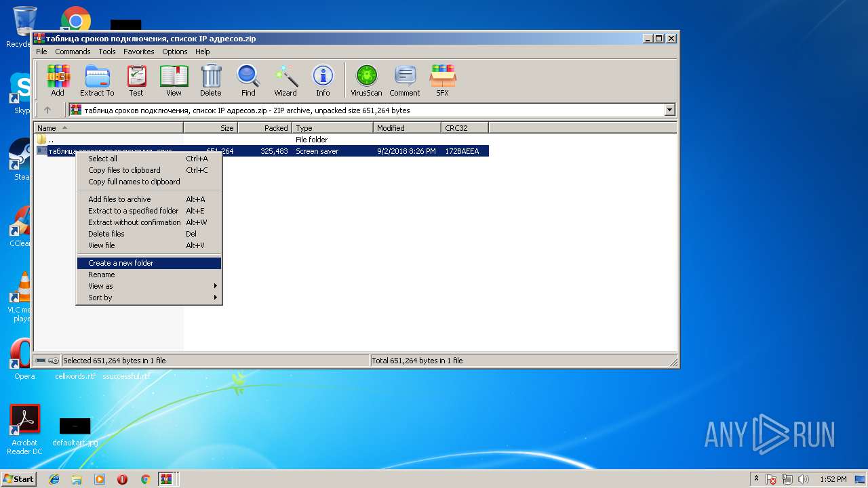Open the CCleaner desktop shortcut
868x488 pixels.
coord(24,226)
